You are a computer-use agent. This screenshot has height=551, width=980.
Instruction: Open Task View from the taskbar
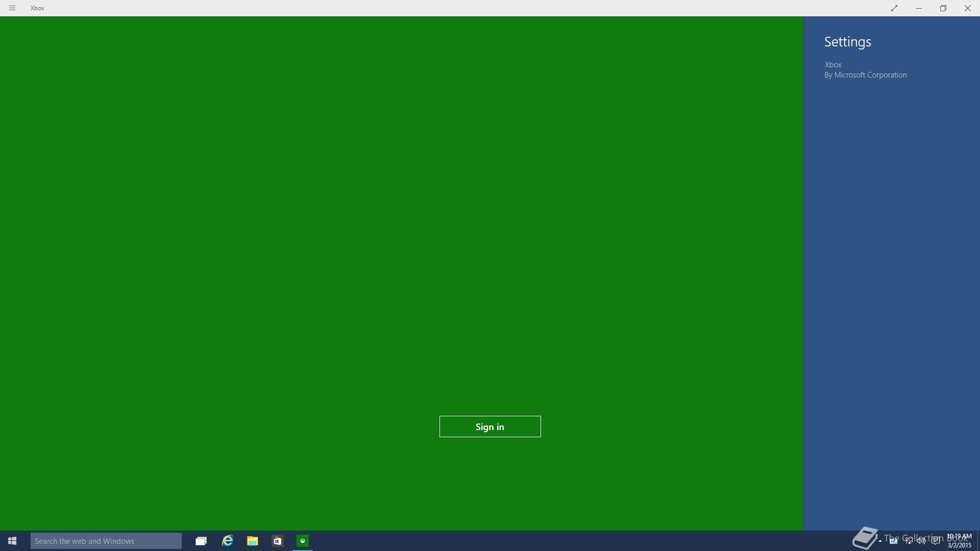coord(201,541)
